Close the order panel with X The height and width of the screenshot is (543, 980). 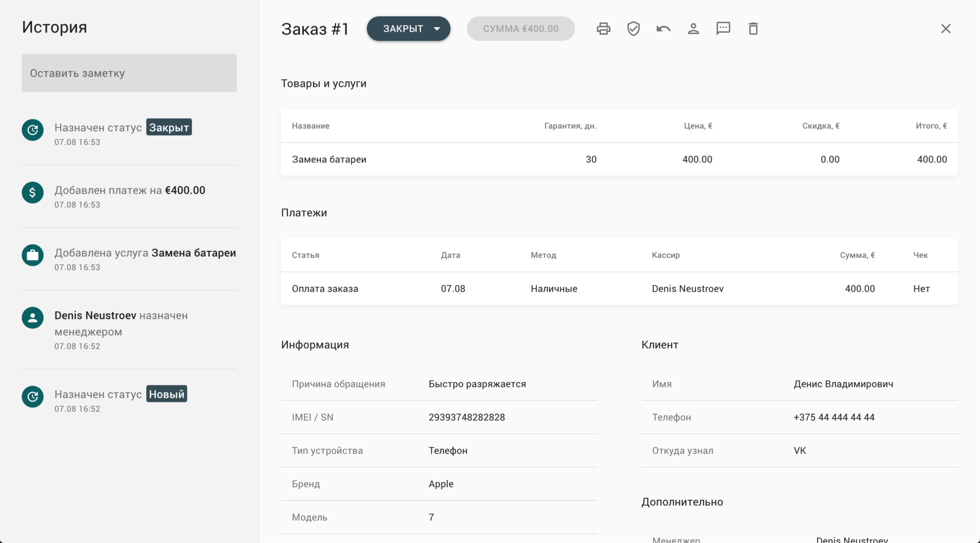(x=946, y=29)
